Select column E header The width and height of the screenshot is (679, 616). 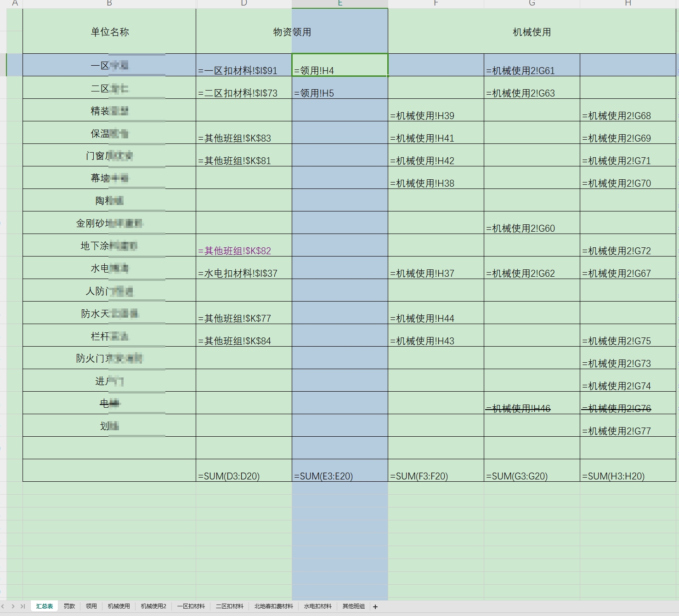pos(340,4)
